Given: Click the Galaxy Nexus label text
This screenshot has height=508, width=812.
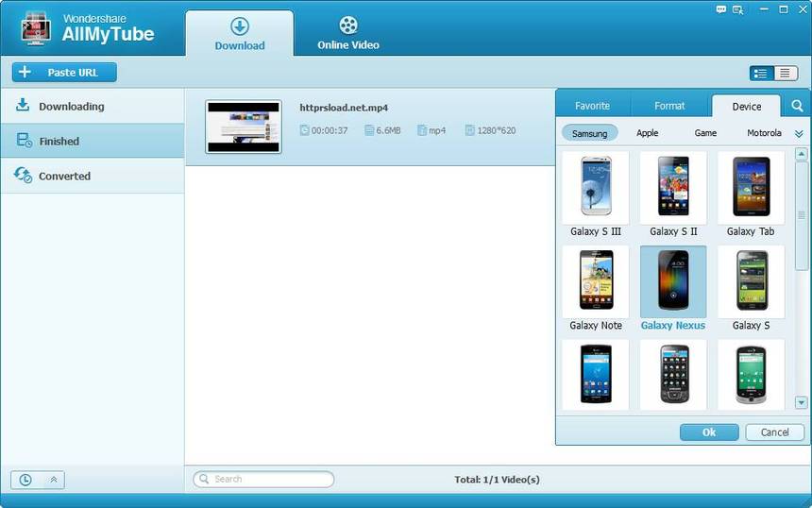Looking at the screenshot, I should [672, 325].
